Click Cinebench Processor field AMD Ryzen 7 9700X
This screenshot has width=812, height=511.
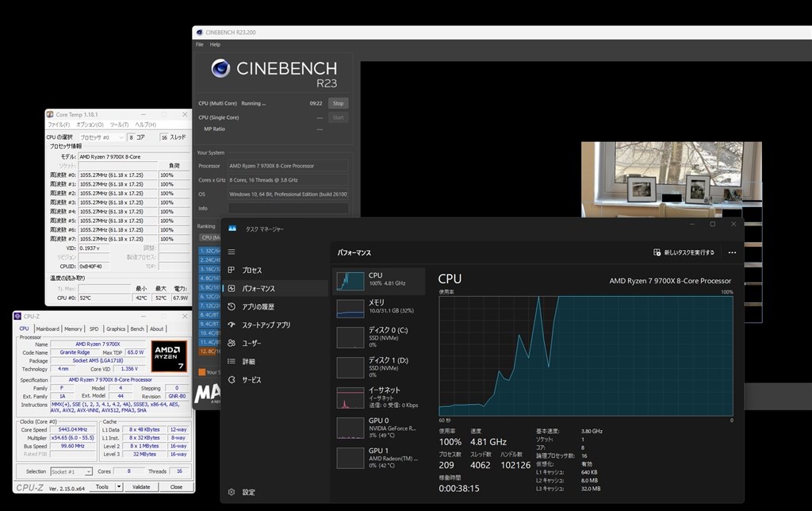pyautogui.click(x=289, y=166)
